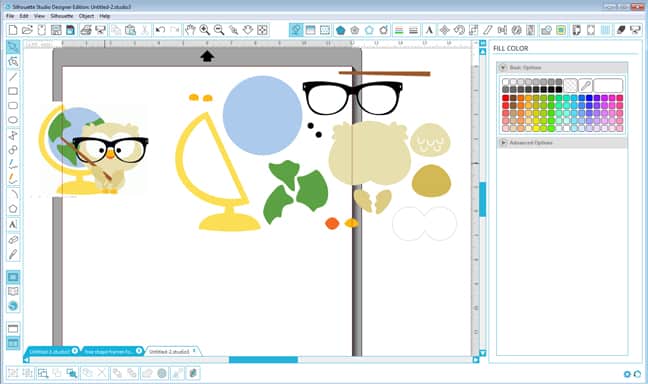Close the middle blue document tab
This screenshot has height=384, width=648.
[139, 351]
